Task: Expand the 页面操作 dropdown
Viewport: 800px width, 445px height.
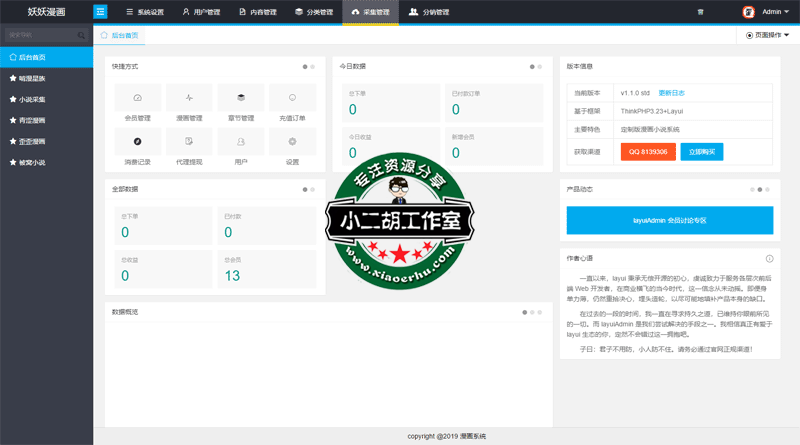Action: click(768, 35)
